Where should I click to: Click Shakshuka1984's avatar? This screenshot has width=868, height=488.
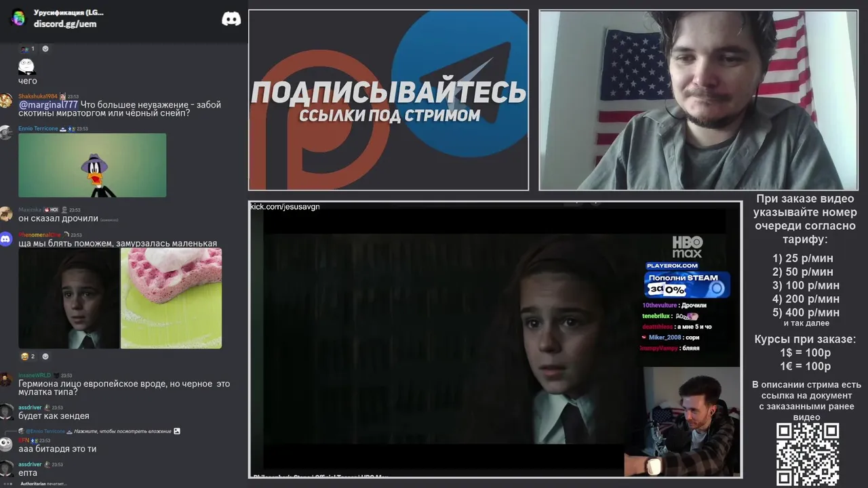(x=6, y=101)
